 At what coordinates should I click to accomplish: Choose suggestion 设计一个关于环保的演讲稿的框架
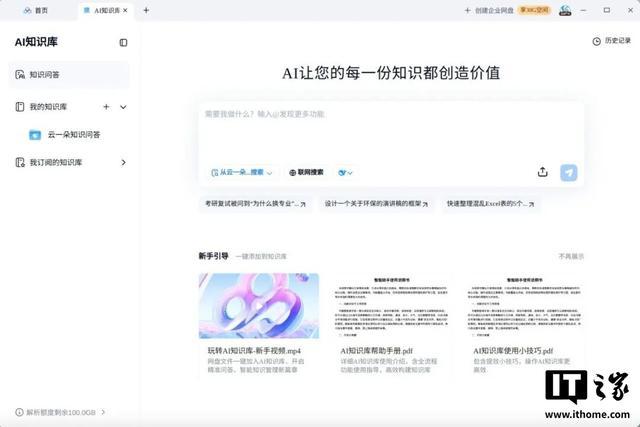point(376,203)
